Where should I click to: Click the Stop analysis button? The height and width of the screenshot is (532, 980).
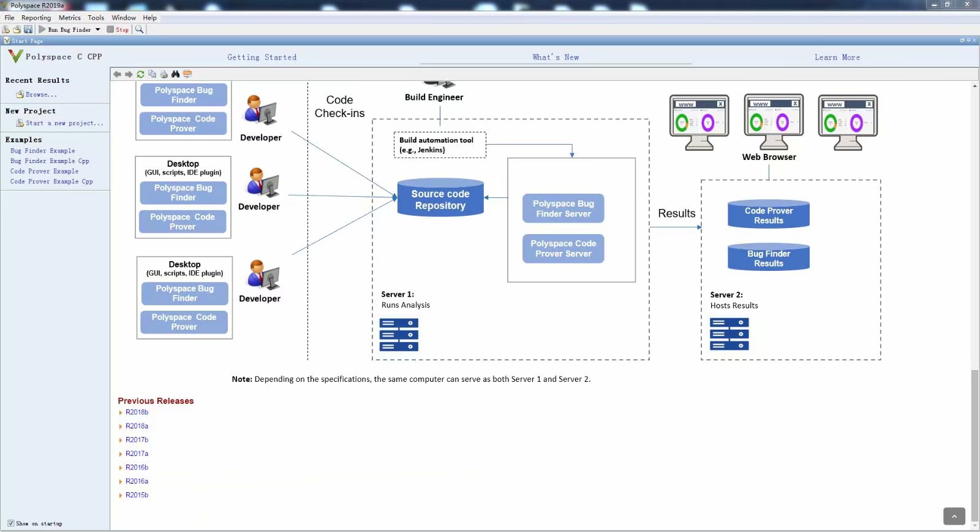[x=118, y=29]
